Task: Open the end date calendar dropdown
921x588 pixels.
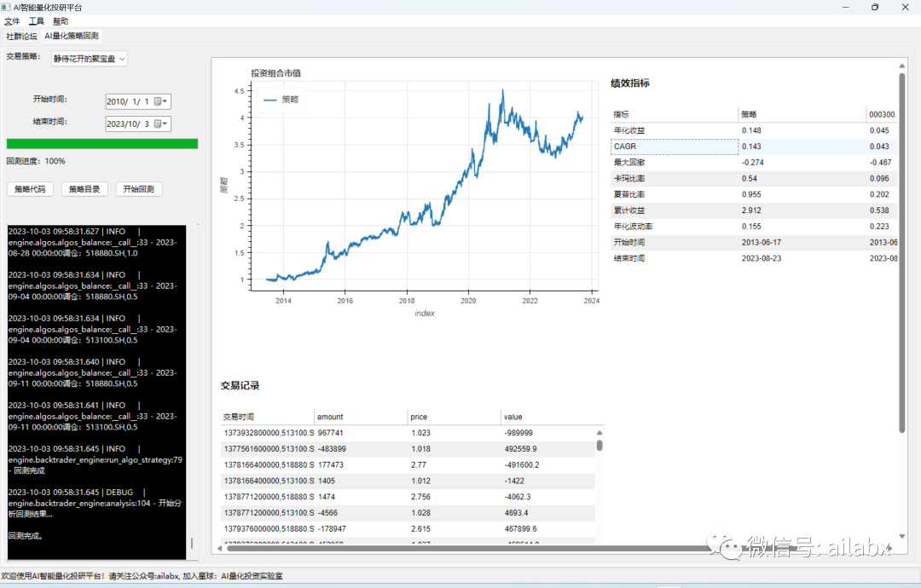Action: 161,124
